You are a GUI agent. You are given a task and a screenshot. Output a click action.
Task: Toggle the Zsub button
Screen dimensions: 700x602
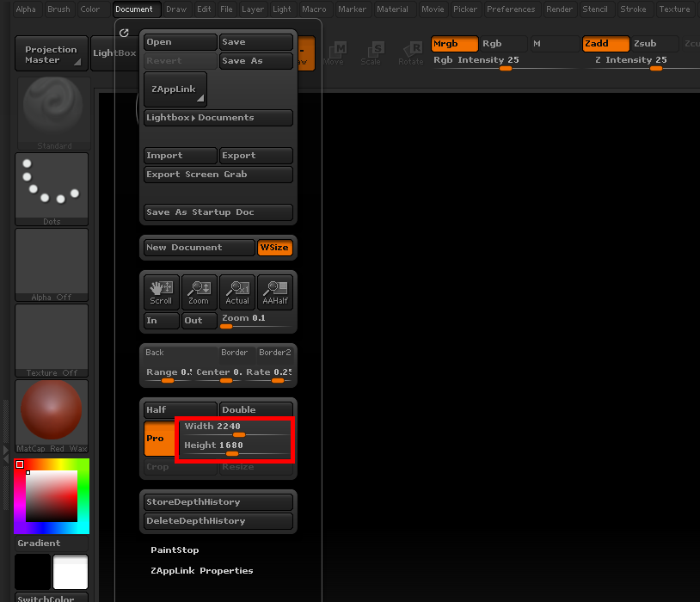(655, 44)
